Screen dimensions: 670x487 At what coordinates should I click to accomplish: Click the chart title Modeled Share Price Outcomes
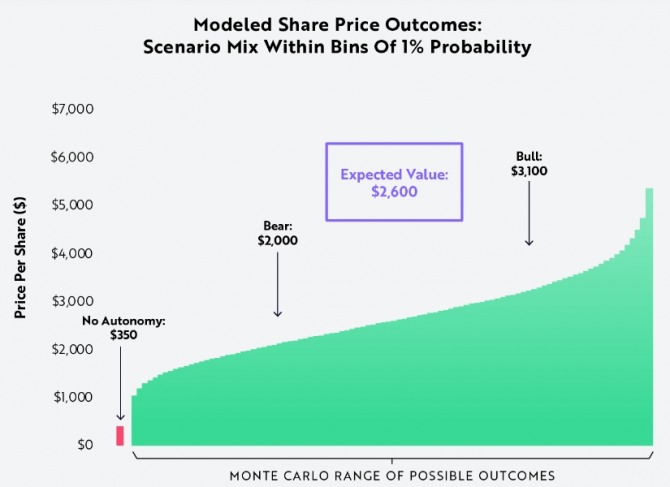pyautogui.click(x=334, y=24)
